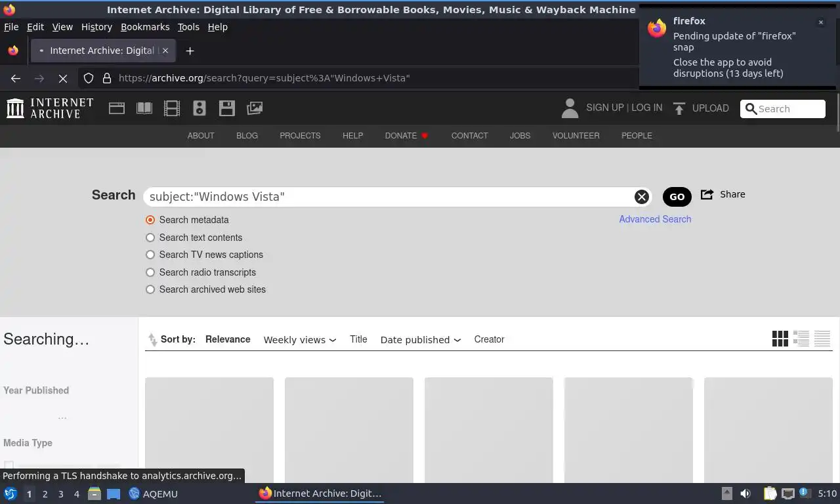This screenshot has width=840, height=504.
Task: Open the Images icon
Action: (x=255, y=108)
